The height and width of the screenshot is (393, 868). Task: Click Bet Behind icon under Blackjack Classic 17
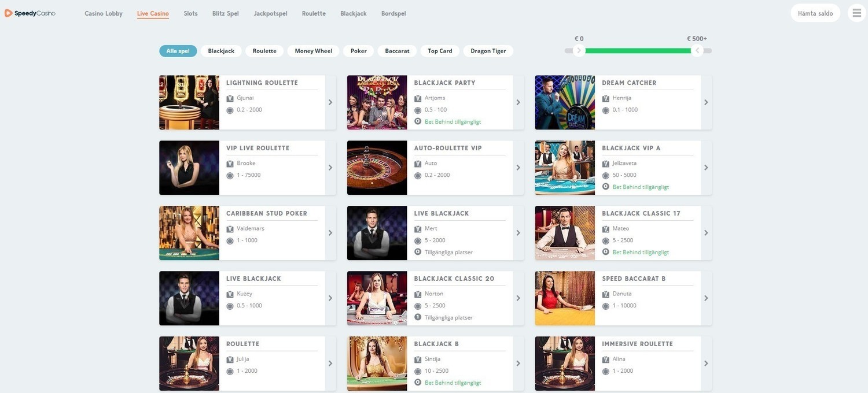point(606,252)
